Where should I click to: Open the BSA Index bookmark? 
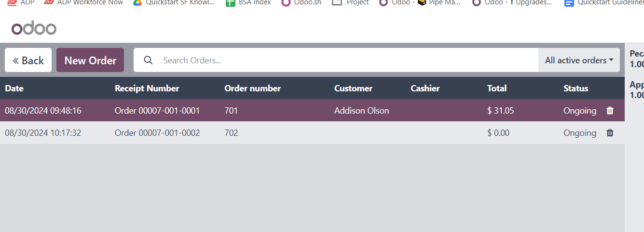click(x=248, y=2)
